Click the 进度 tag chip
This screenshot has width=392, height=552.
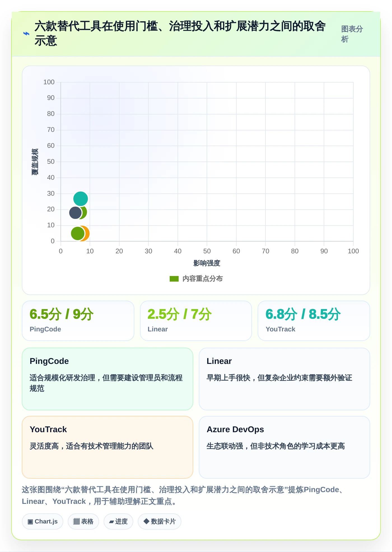click(118, 521)
